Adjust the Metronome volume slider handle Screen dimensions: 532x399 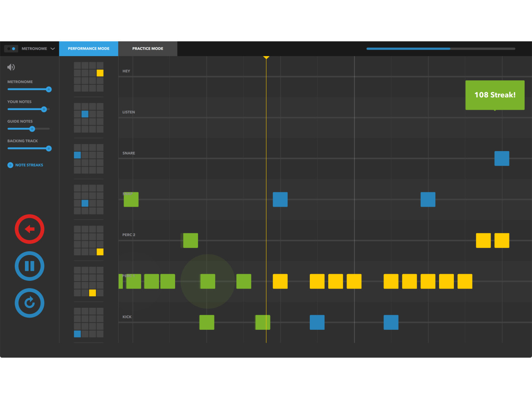pos(49,89)
